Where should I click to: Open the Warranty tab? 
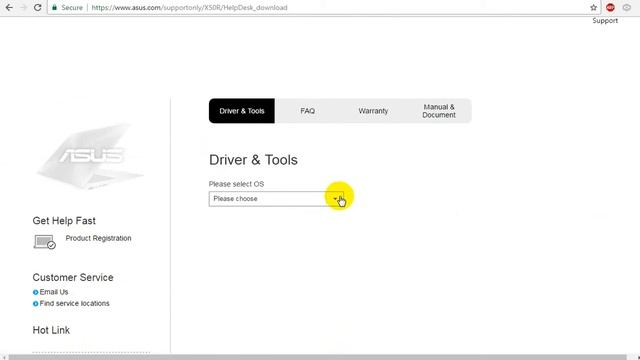coord(373,111)
